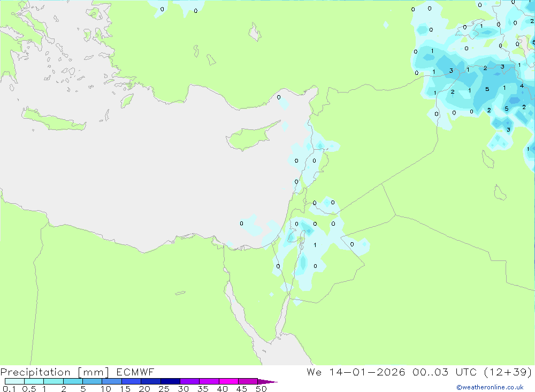Screen dimensions: 535x392
Task: Click the legend label "15"
Action: 125,389
